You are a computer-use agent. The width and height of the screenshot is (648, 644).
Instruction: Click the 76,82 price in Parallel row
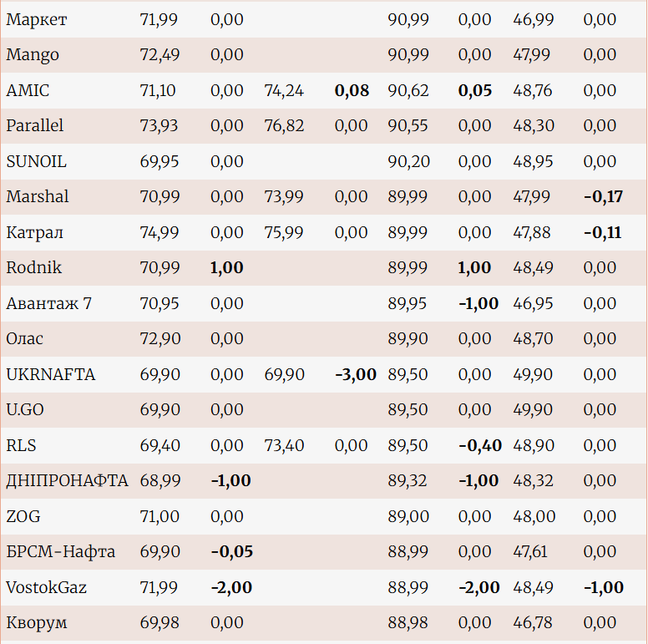coord(284,126)
